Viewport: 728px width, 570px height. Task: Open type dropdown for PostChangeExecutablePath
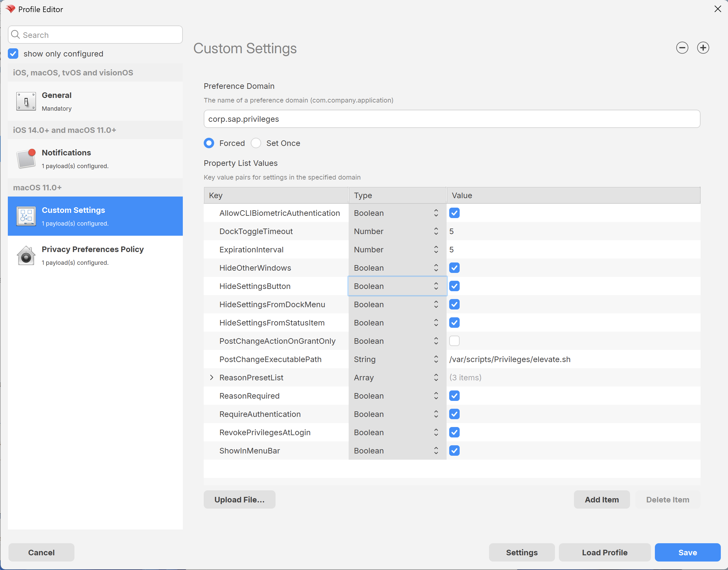[397, 359]
